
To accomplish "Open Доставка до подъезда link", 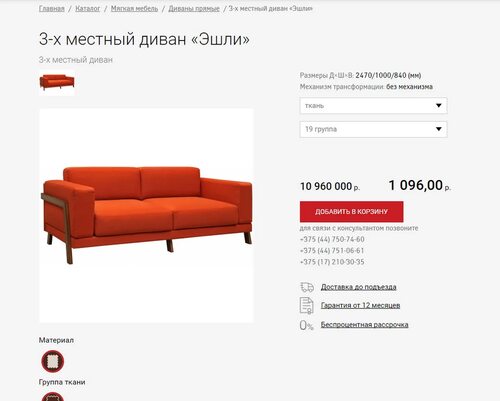I will 358,287.
